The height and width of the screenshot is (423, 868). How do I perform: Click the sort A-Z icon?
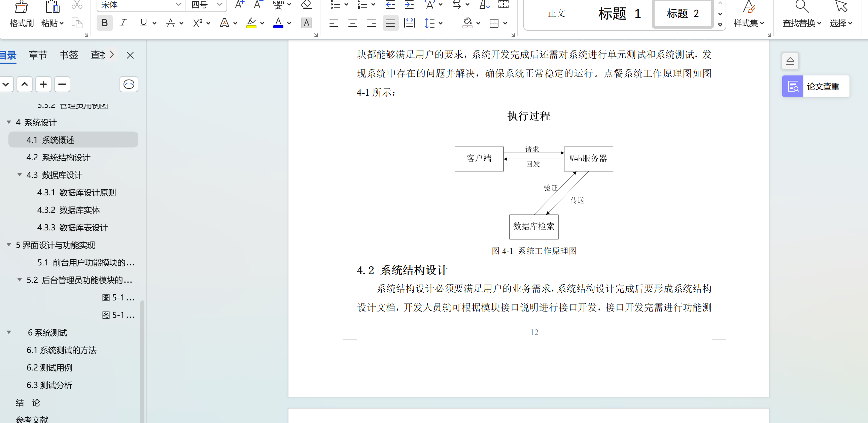[x=485, y=4]
